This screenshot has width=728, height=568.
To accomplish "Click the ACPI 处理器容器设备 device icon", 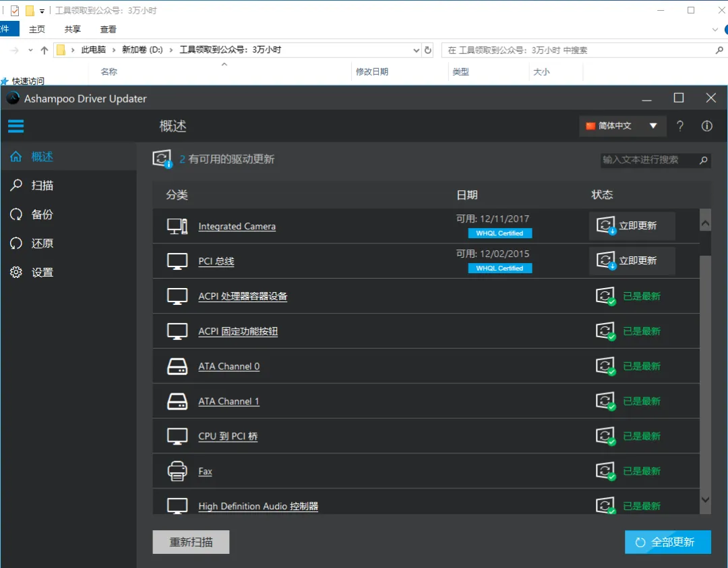I will click(x=177, y=296).
